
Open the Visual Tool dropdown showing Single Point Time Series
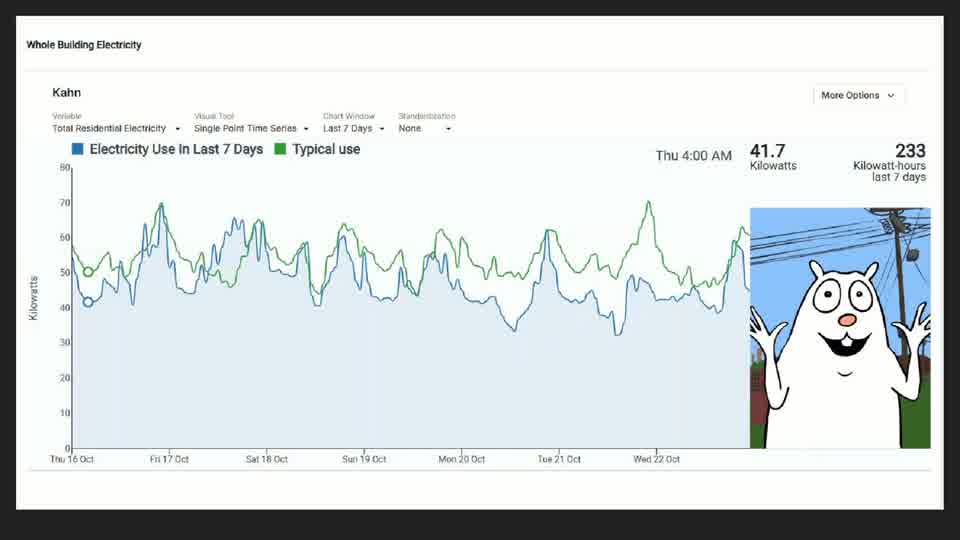click(252, 129)
